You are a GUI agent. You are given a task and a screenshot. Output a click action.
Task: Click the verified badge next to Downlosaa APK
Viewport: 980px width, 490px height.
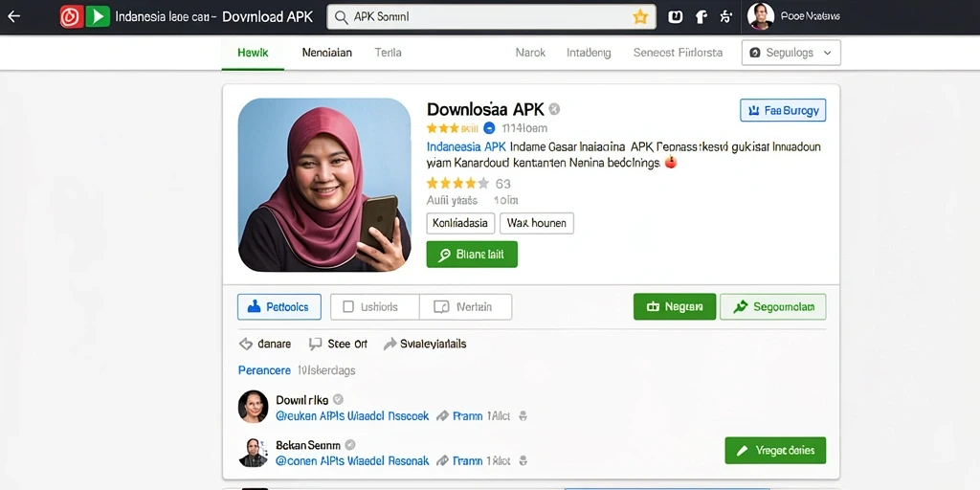[554, 109]
